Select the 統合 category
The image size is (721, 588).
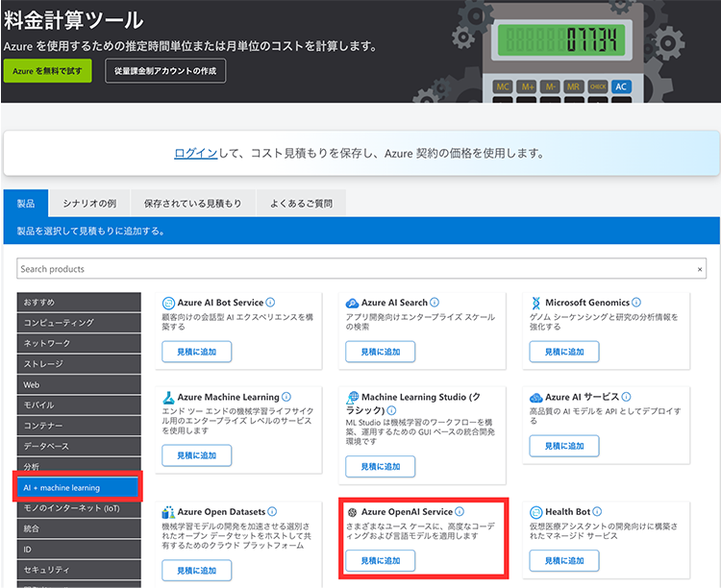coord(79,528)
